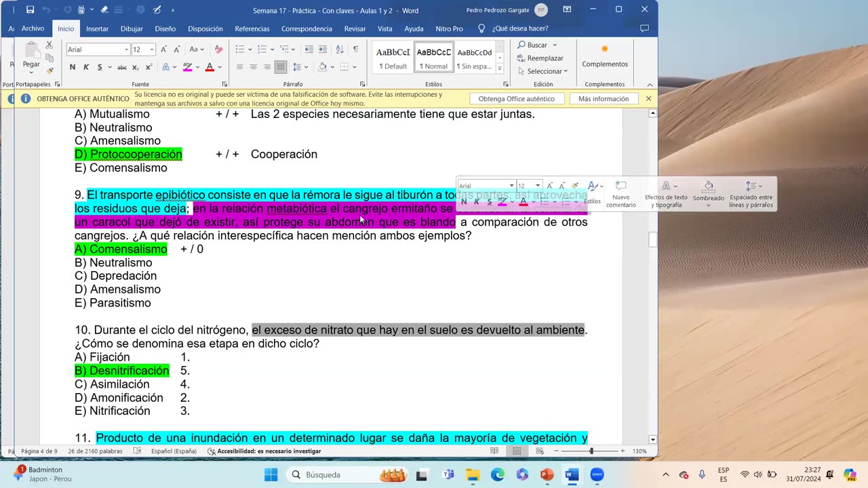868x488 pixels.
Task: Increase paragraph indent
Action: click(x=323, y=49)
